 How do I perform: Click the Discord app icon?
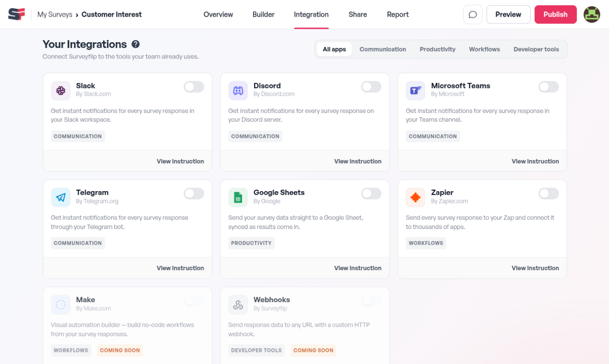tap(238, 91)
